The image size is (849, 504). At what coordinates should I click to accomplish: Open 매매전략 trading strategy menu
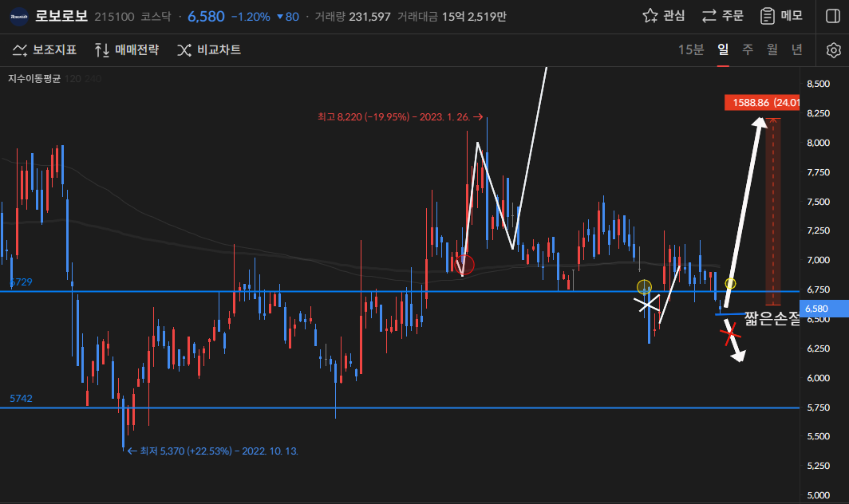pyautogui.click(x=127, y=50)
